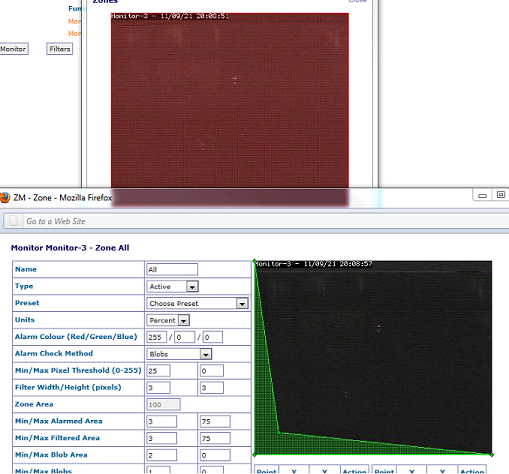This screenshot has height=474, width=509.
Task: Click the Filter Height field
Action: [x=212, y=388]
